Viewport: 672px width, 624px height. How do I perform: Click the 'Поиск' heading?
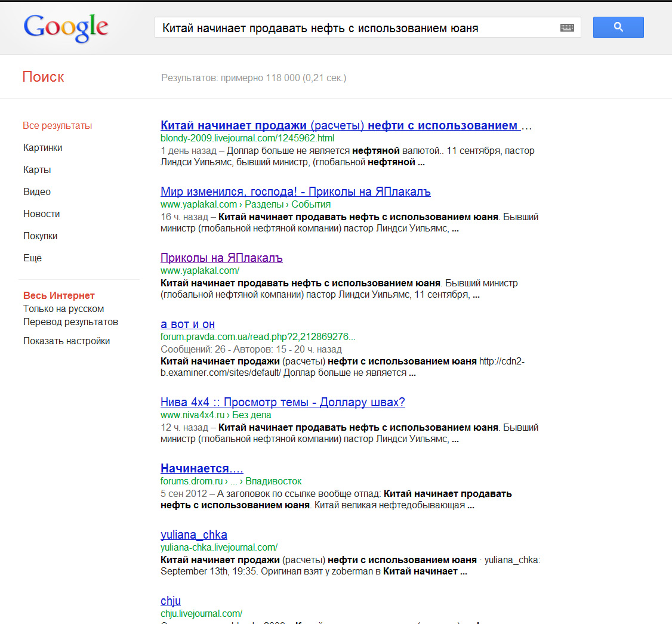coord(44,77)
